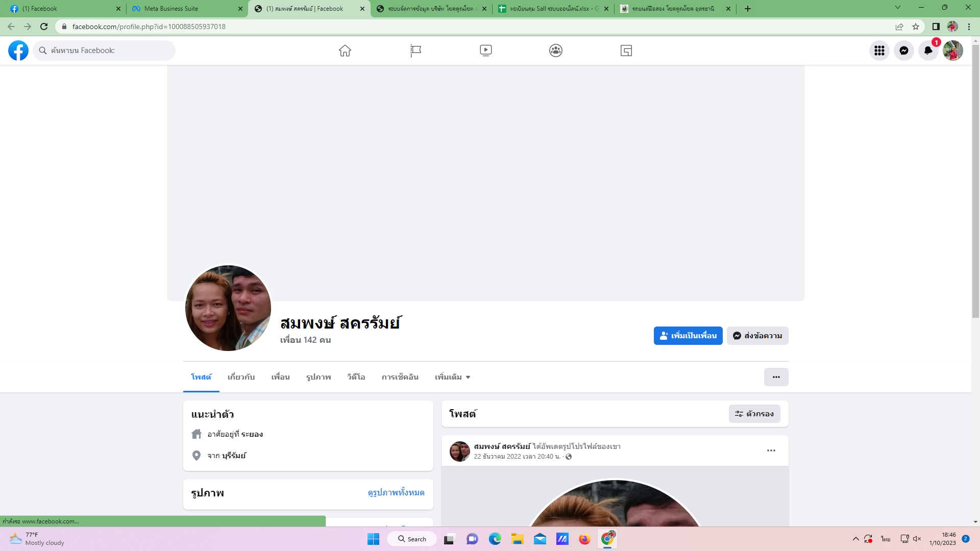Click the page vertical scrollbar thumb
This screenshot has height=551, width=980.
coord(975,181)
